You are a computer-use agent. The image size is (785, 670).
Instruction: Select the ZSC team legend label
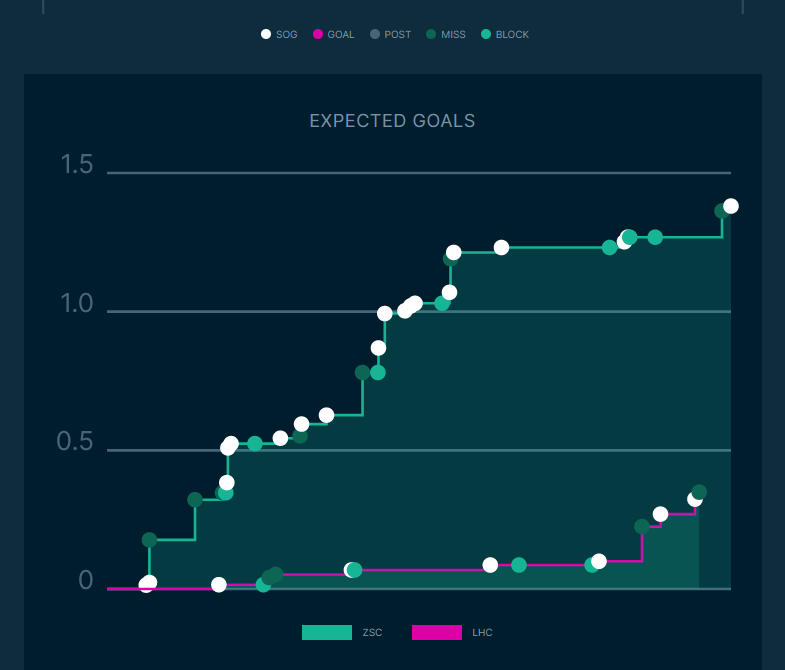pyautogui.click(x=373, y=633)
